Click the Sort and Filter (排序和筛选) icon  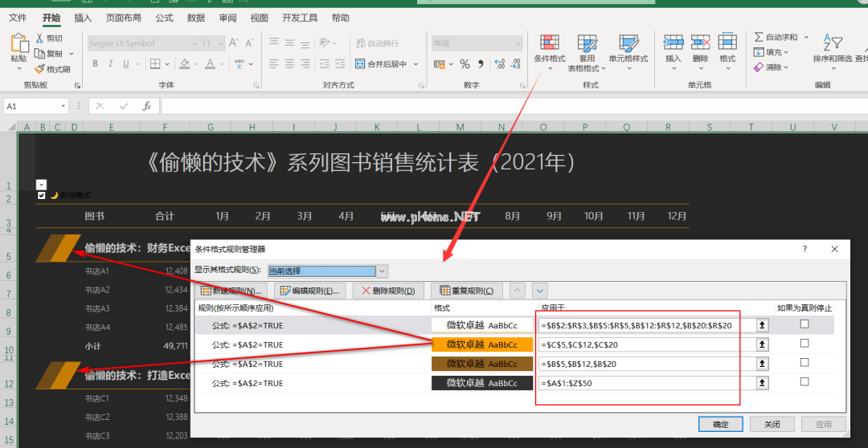pos(833,42)
